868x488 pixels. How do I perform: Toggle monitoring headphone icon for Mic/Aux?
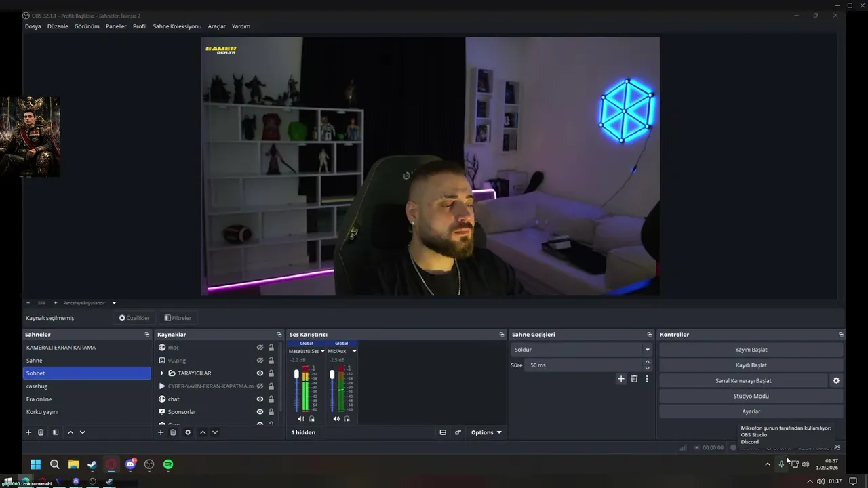(347, 418)
